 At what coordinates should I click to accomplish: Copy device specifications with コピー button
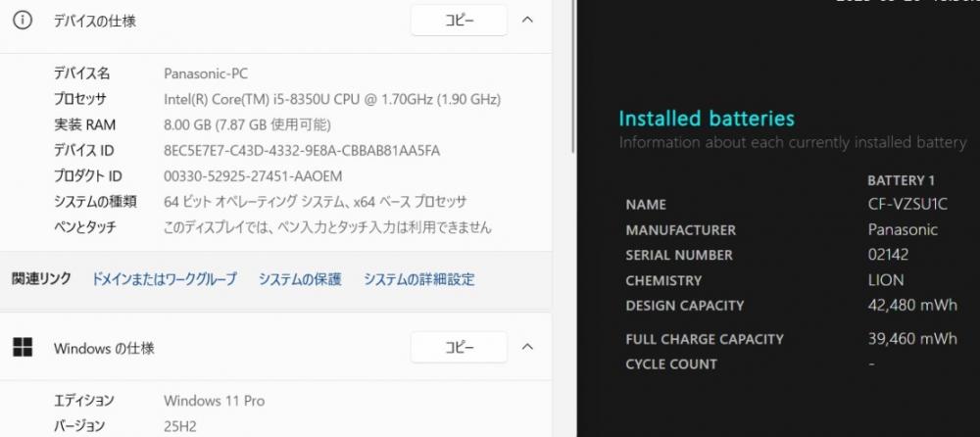[459, 21]
